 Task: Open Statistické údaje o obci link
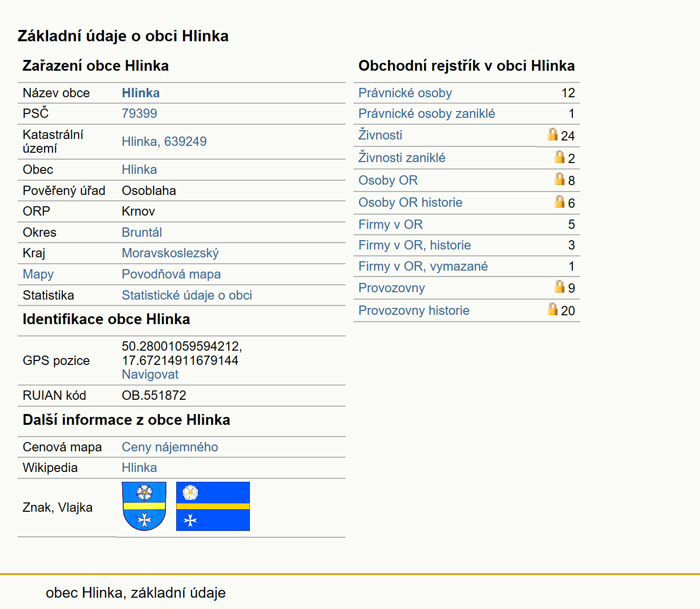pos(187,295)
